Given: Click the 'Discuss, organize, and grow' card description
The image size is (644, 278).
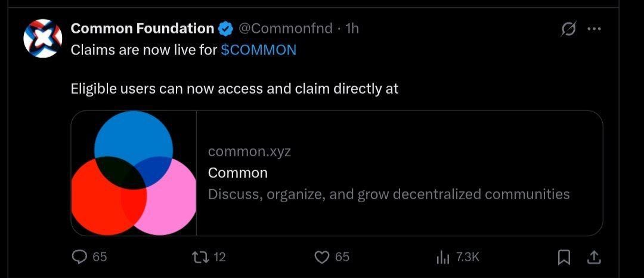Looking at the screenshot, I should [389, 194].
